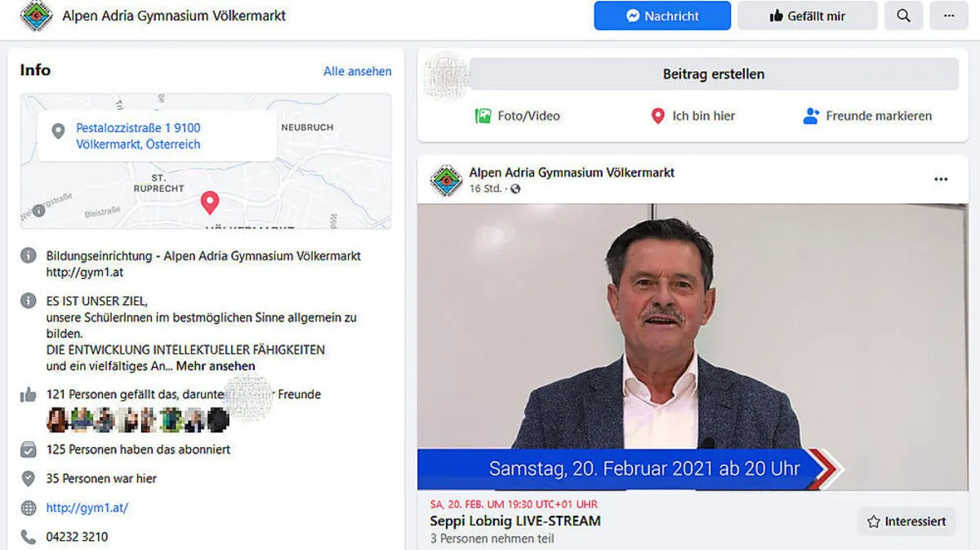This screenshot has width=980, height=550.
Task: Click the phone icon next to 04232 3210
Action: tap(27, 536)
